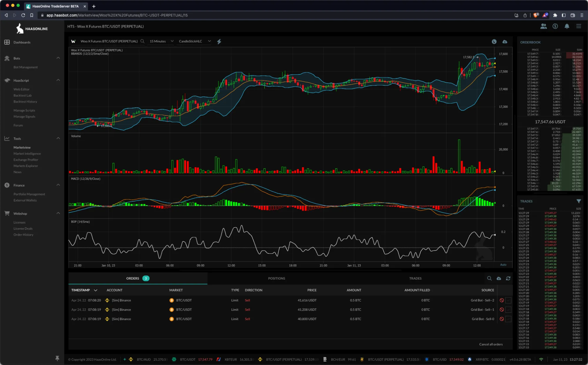Screen dimensions: 588x365
Task: Toggle Auto scaling on the chart axis
Action: click(503, 265)
